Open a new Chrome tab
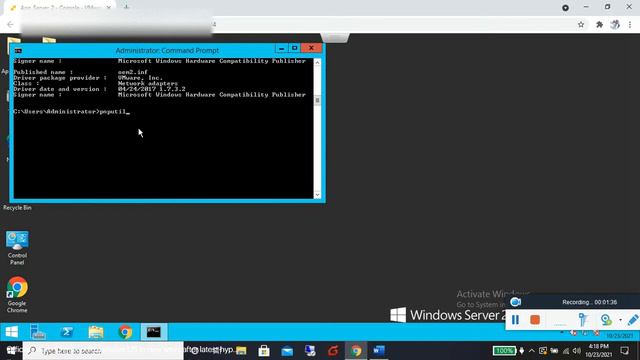Image resolution: width=640 pixels, height=360 pixels. [126, 7]
